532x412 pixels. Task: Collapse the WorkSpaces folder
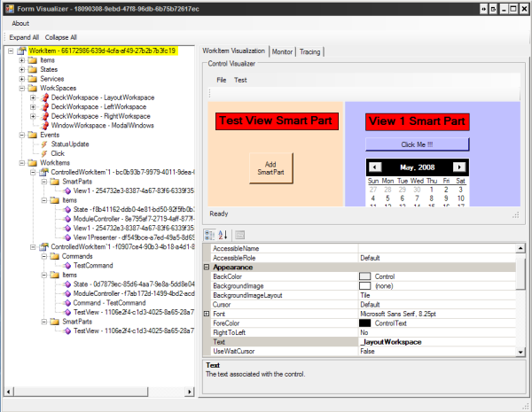point(22,89)
